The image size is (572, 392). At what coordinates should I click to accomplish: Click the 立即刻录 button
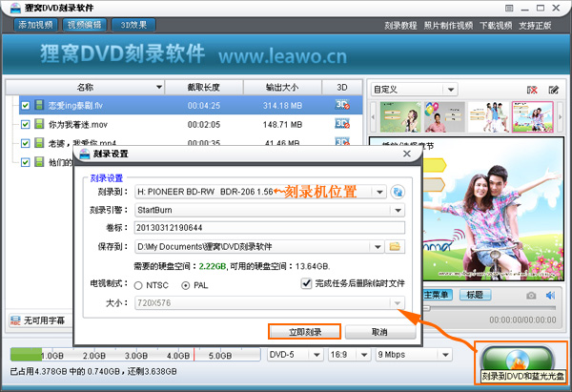[x=305, y=332]
